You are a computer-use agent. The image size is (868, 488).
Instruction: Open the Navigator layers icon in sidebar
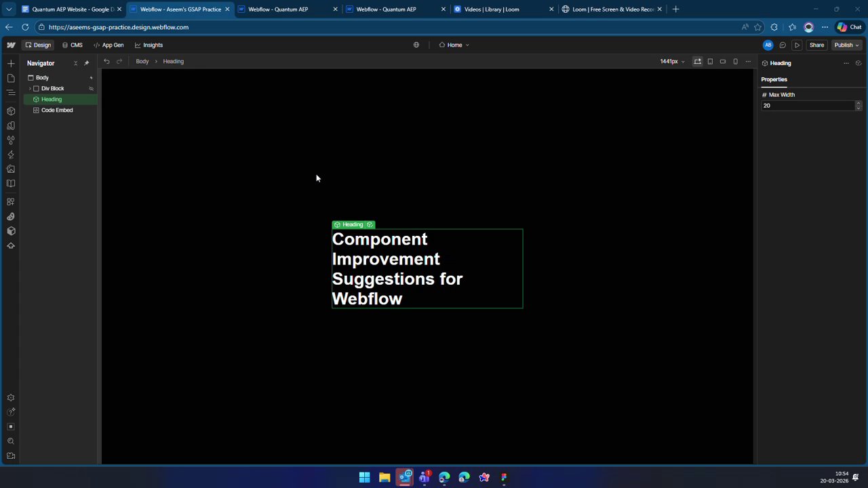(10, 92)
